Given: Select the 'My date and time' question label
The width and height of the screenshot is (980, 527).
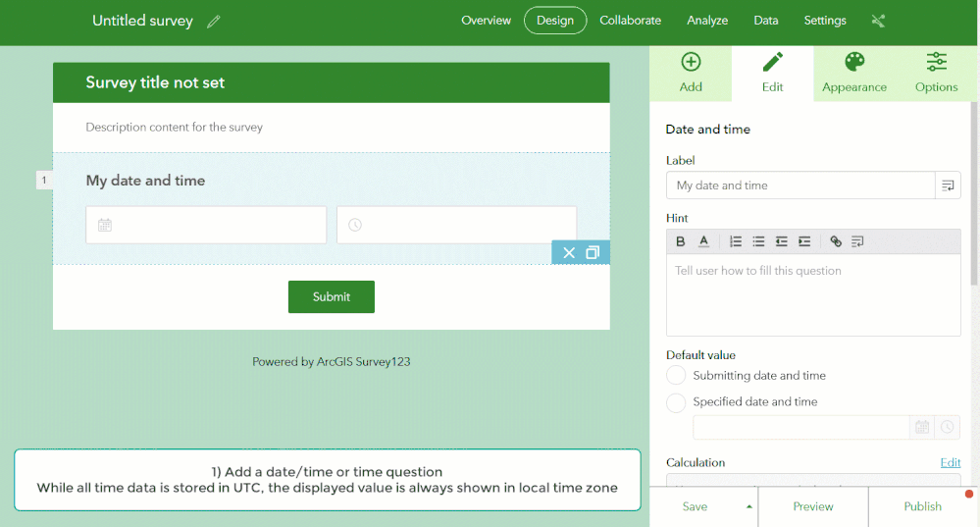Looking at the screenshot, I should 145,181.
